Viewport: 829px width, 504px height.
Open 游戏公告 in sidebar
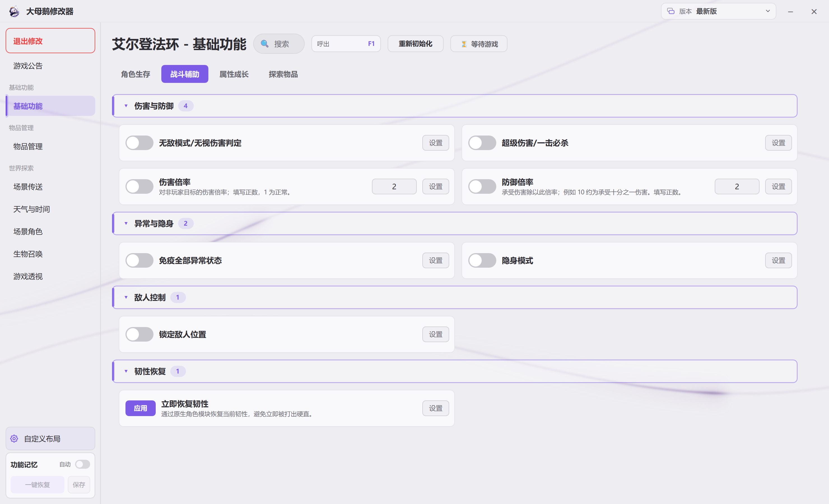50,66
